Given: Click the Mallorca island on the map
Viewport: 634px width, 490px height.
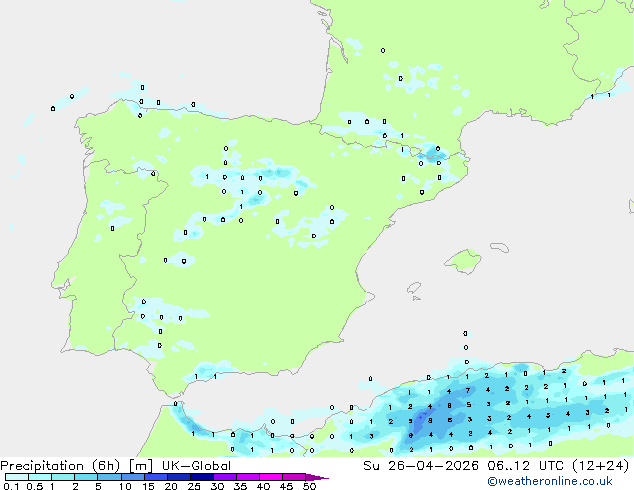Looking at the screenshot, I should point(464,261).
